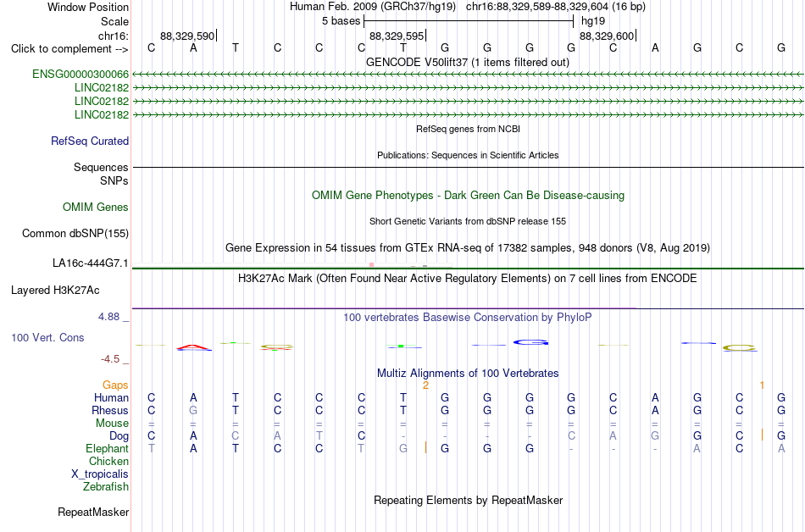Click the orange gap marker '2'
The height and width of the screenshot is (532, 805).
425,385
